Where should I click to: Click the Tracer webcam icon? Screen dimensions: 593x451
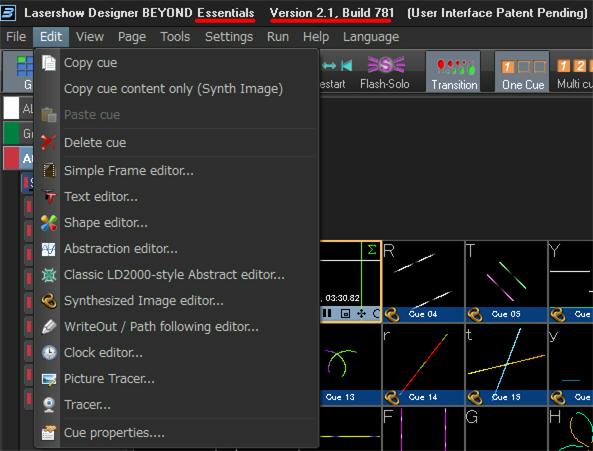coord(49,405)
